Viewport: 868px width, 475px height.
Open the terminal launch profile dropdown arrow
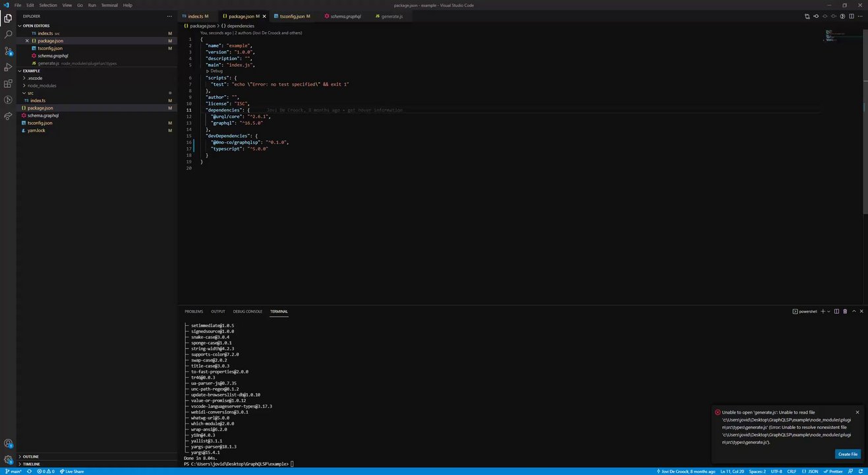[x=829, y=311]
